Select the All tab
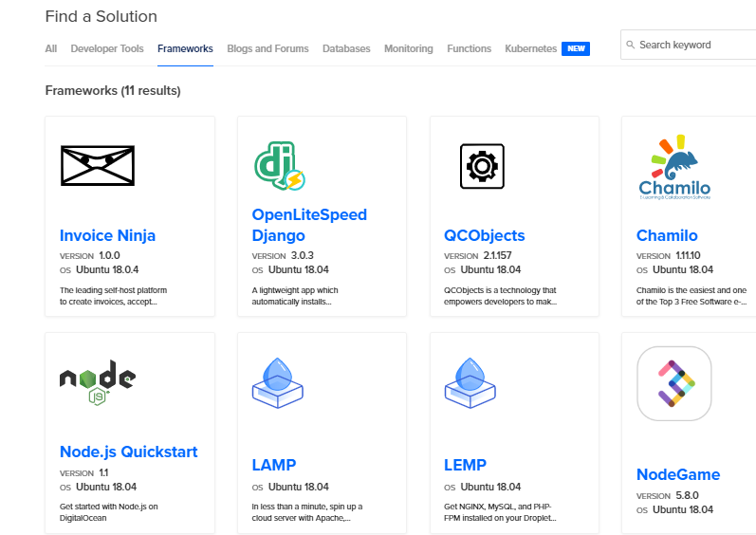 [x=50, y=48]
